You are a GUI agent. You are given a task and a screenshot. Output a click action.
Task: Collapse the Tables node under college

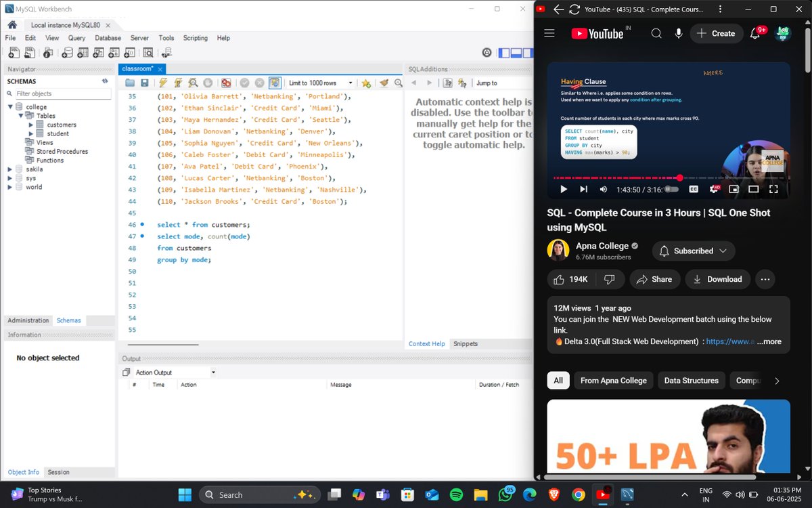pos(21,116)
